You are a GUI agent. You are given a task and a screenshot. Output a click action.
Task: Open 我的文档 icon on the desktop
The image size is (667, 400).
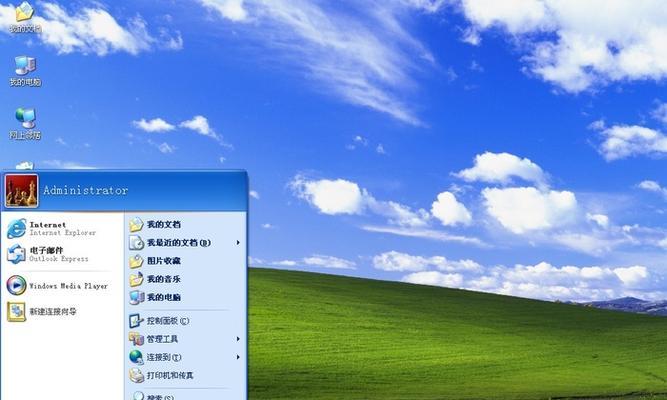(25, 17)
